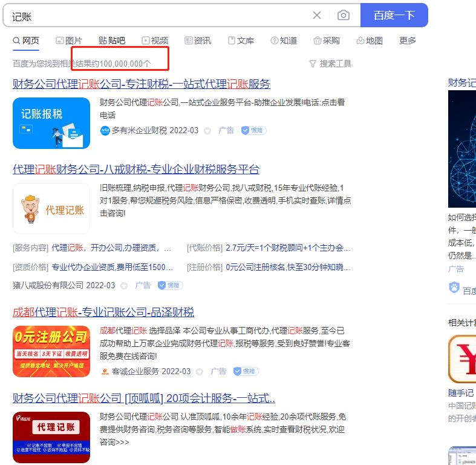Click the circle icon after 猪八戒股份有限公司 2022-03
476x465 pixels.
(x=124, y=286)
